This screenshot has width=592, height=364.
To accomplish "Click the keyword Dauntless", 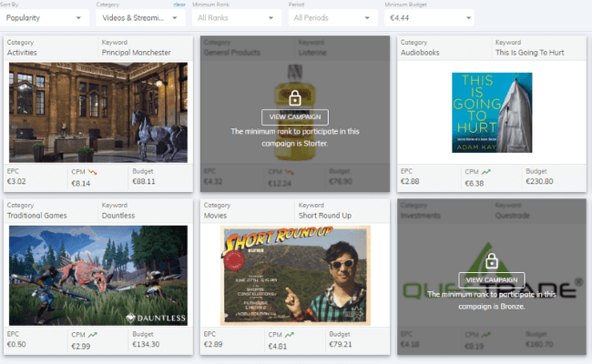I will click(118, 216).
